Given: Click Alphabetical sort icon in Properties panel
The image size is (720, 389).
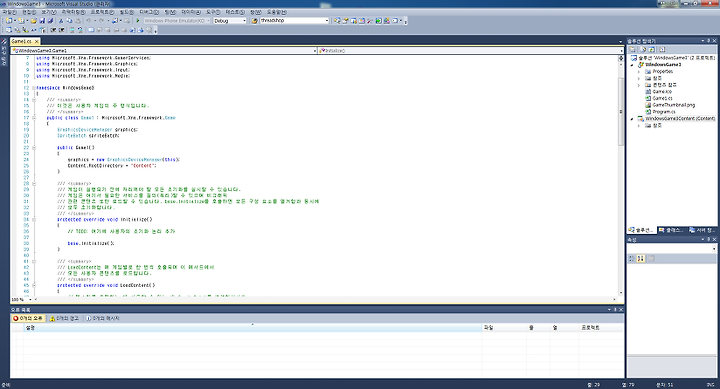Looking at the screenshot, I should pos(641,259).
